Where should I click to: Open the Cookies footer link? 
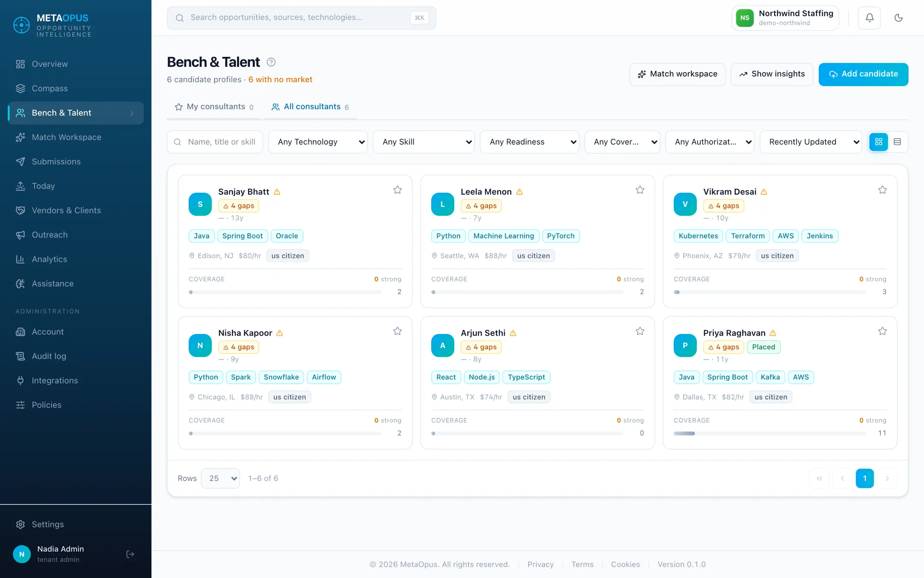coord(625,565)
